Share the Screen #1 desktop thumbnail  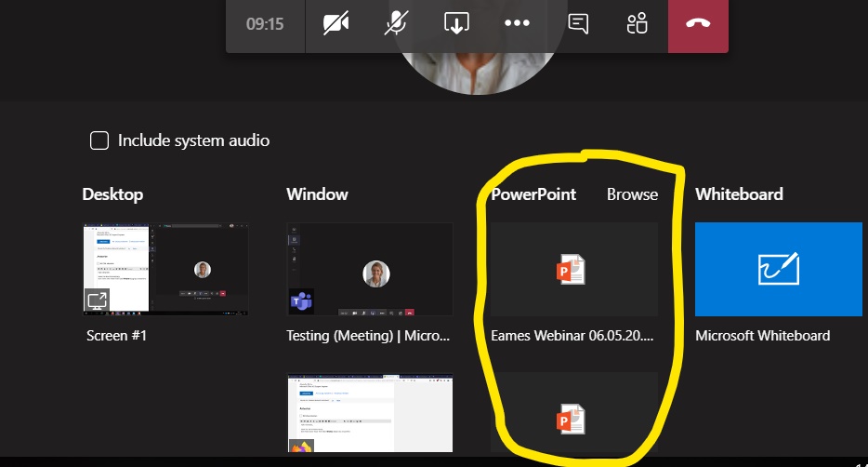(165, 269)
